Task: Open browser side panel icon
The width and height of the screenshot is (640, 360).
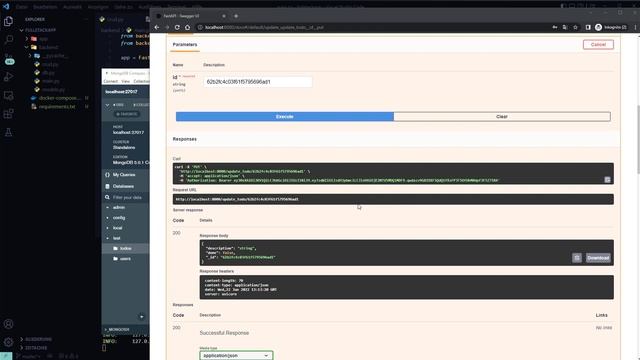Action: [588, 27]
